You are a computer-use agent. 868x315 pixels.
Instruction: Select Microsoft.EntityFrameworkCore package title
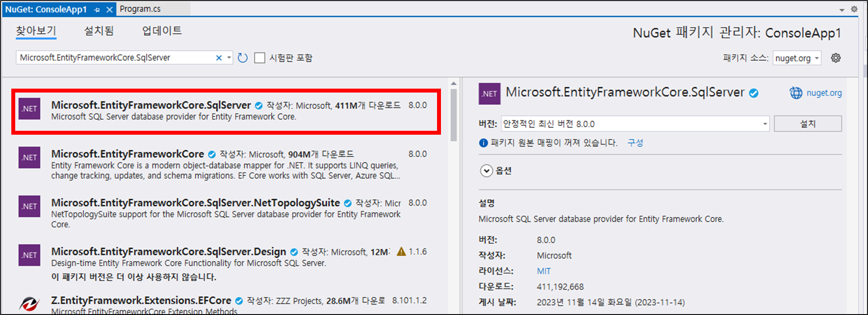click(x=127, y=154)
